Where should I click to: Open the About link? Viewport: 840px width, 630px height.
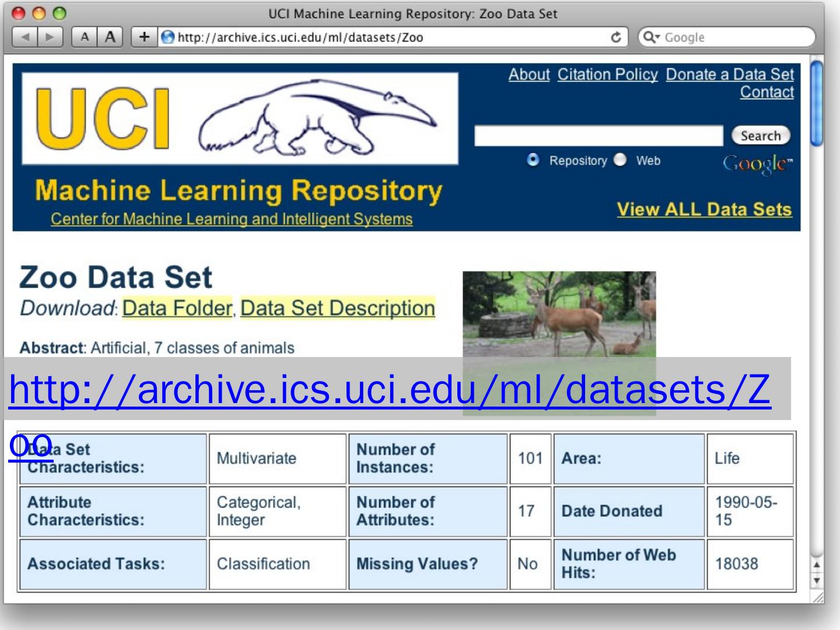528,75
